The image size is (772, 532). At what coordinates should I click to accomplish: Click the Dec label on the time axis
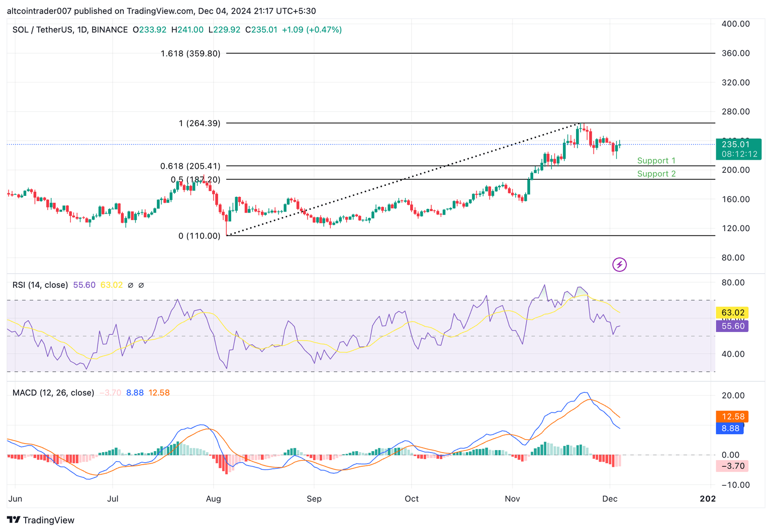pyautogui.click(x=611, y=499)
